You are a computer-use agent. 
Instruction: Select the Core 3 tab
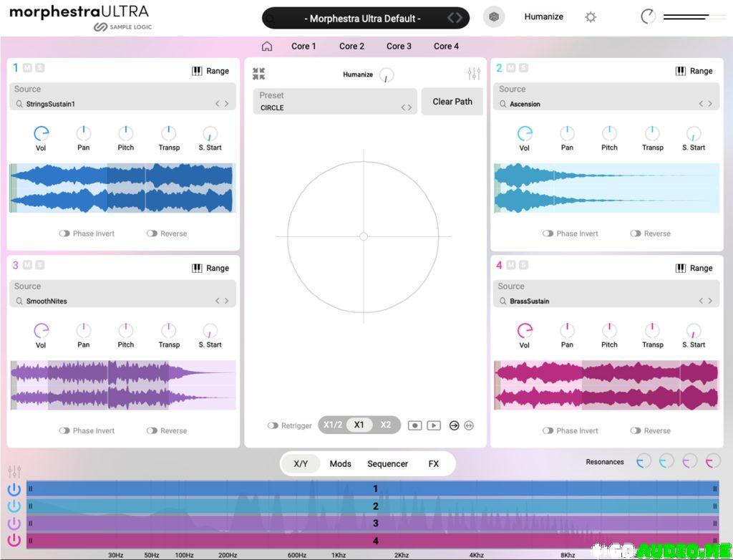[399, 46]
